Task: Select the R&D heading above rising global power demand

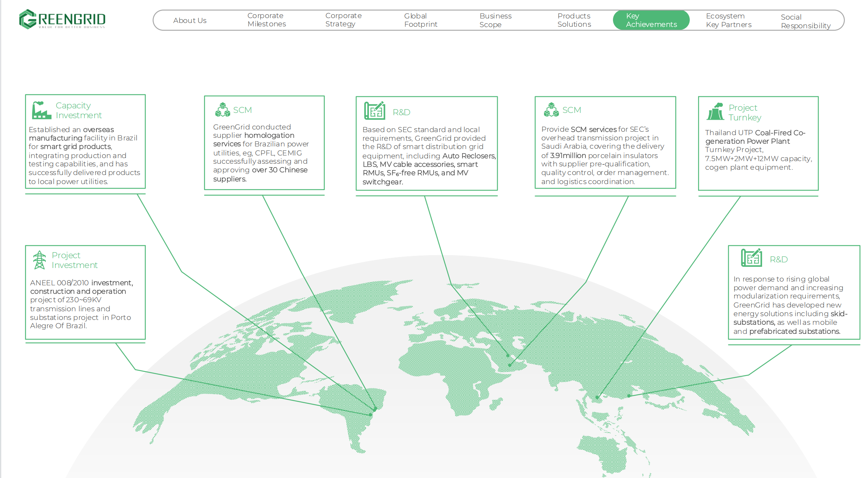Action: click(x=779, y=259)
